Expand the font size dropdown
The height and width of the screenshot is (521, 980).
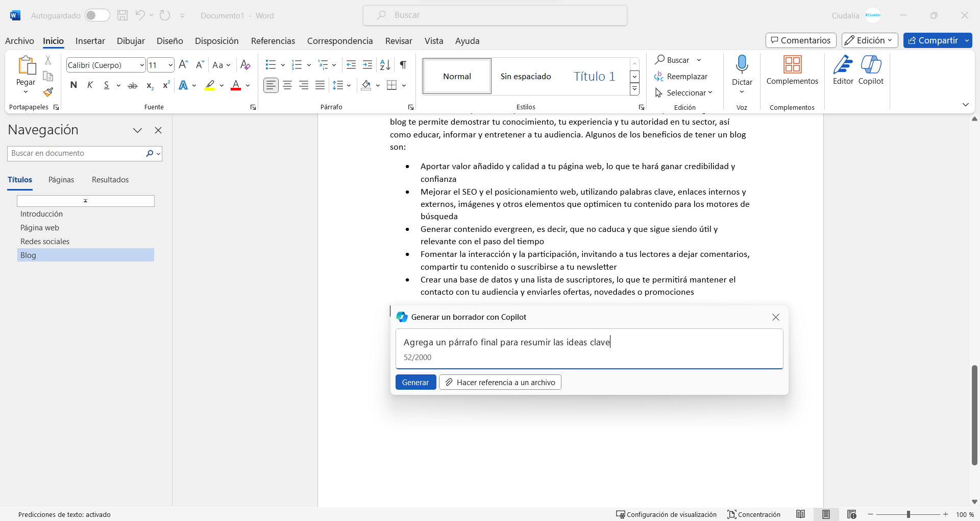coord(170,65)
